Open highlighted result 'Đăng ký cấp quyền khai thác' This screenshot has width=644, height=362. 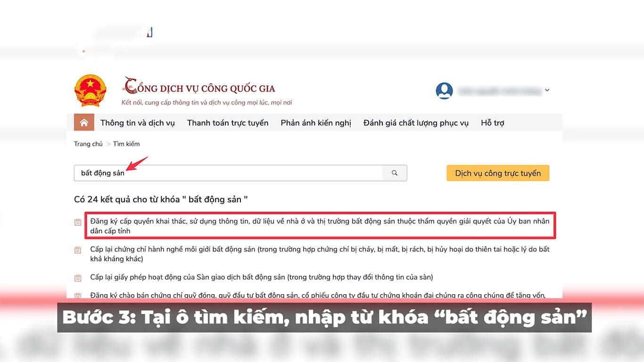(x=320, y=226)
